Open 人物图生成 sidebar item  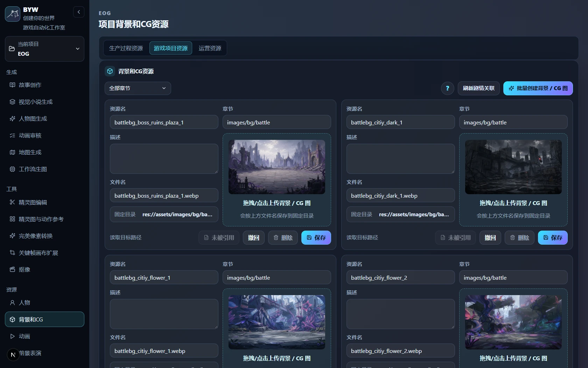tap(44, 118)
